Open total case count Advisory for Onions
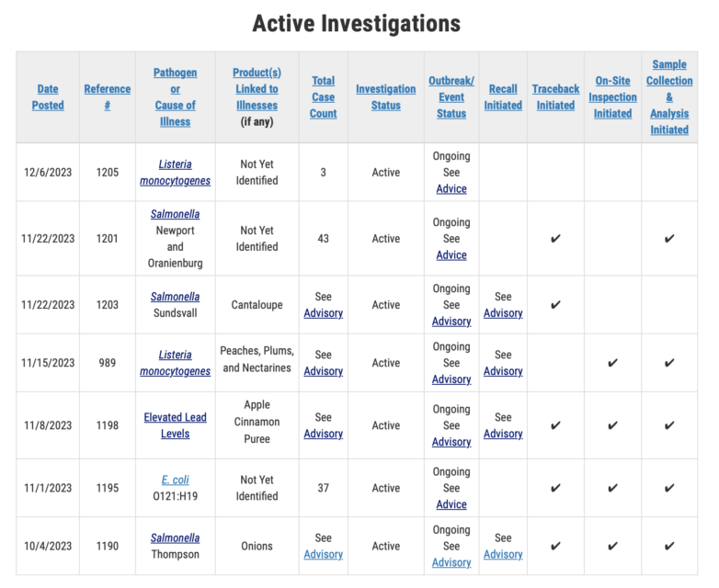The width and height of the screenshot is (719, 588). click(324, 555)
